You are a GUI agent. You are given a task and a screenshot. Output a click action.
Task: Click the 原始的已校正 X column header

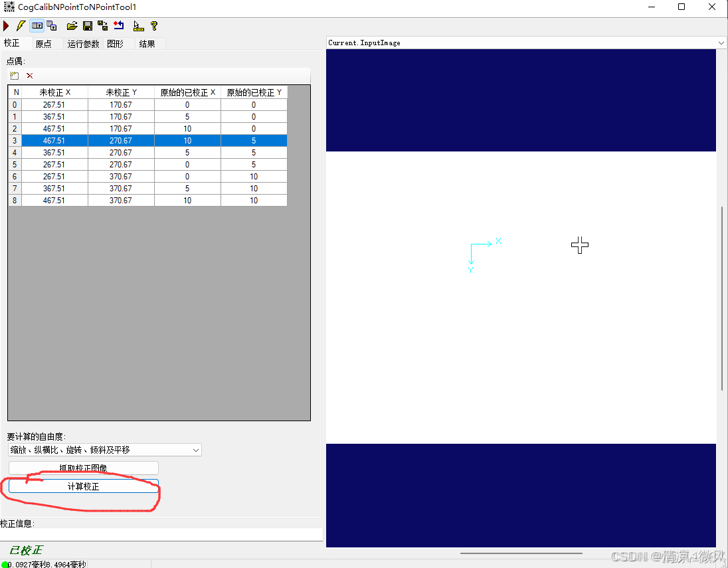click(x=187, y=92)
